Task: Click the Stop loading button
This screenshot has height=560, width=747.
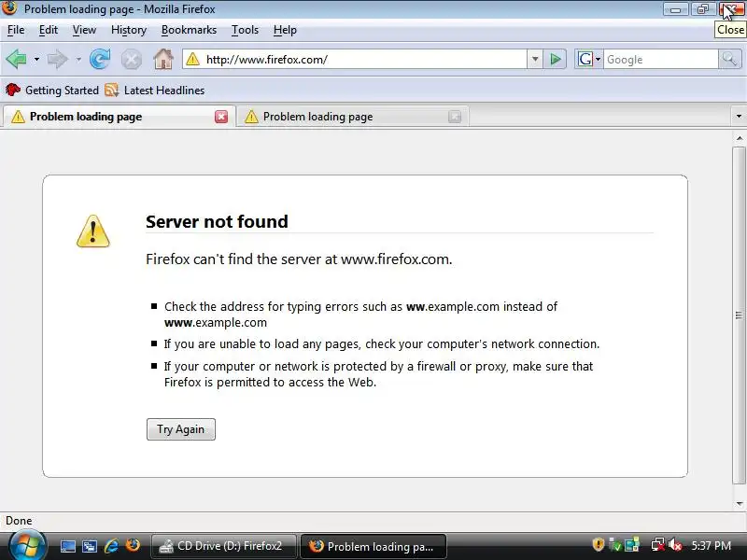Action: pyautogui.click(x=131, y=60)
